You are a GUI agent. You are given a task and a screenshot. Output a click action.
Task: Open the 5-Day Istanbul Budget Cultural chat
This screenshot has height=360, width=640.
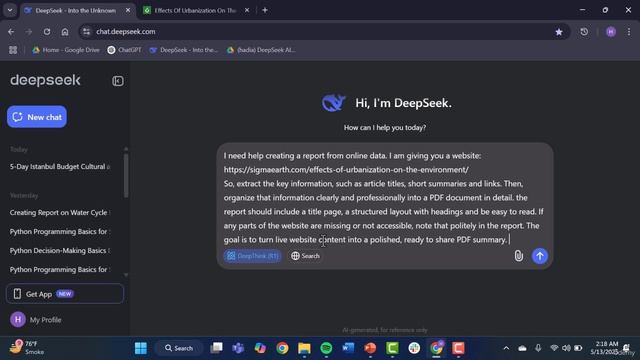pos(60,167)
